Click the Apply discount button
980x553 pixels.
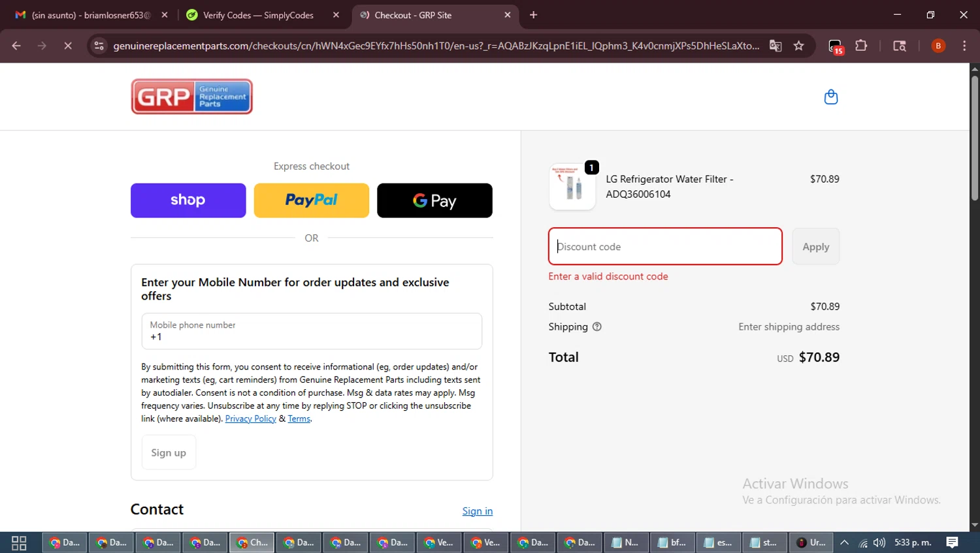(816, 247)
